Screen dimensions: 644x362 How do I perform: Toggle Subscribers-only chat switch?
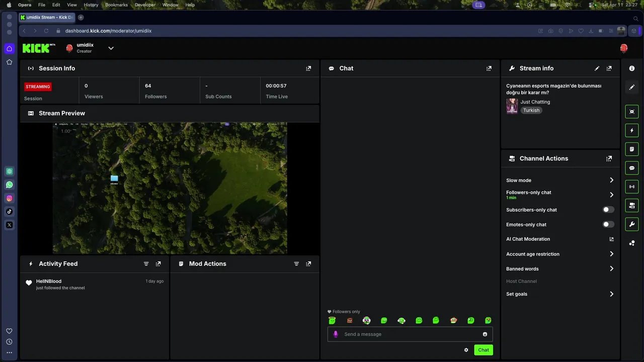pos(608,210)
